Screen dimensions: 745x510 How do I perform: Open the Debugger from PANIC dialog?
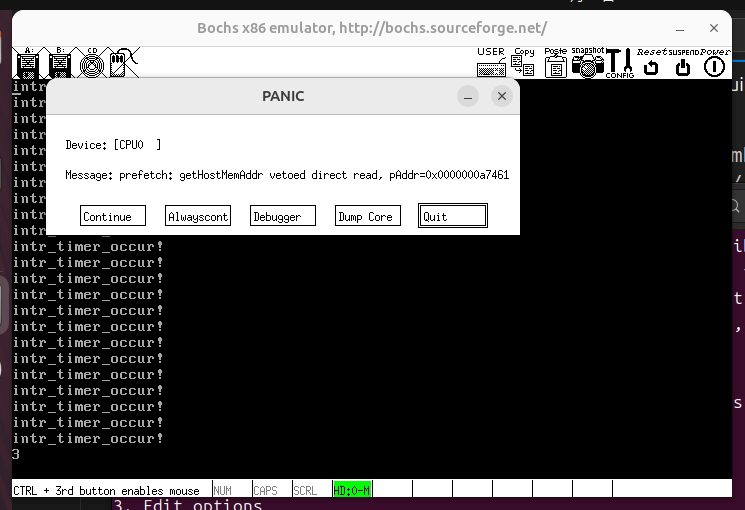(x=283, y=216)
